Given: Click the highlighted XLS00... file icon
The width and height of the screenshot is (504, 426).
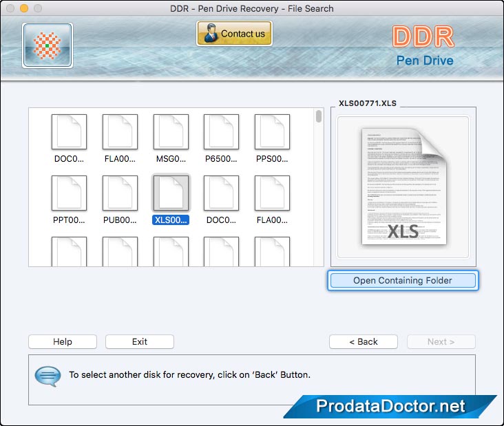Looking at the screenshot, I should (x=171, y=193).
